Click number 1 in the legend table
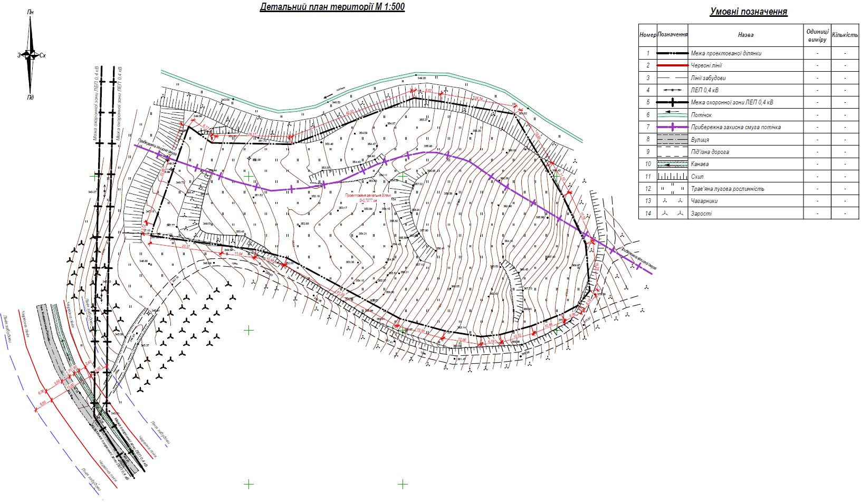 click(x=648, y=53)
